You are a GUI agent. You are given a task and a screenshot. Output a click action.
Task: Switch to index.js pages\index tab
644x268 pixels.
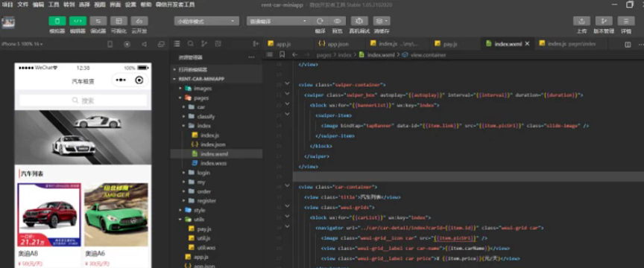pos(571,43)
